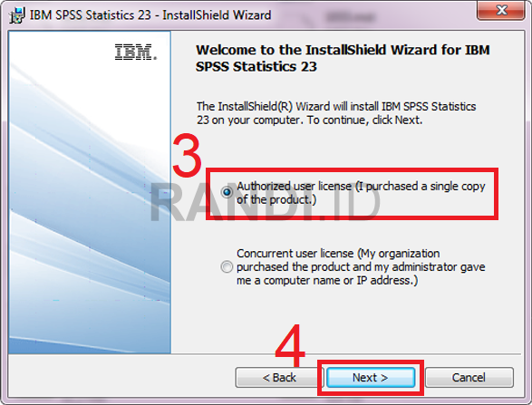Select the Concurrent user license option
532x405 pixels.
[227, 266]
